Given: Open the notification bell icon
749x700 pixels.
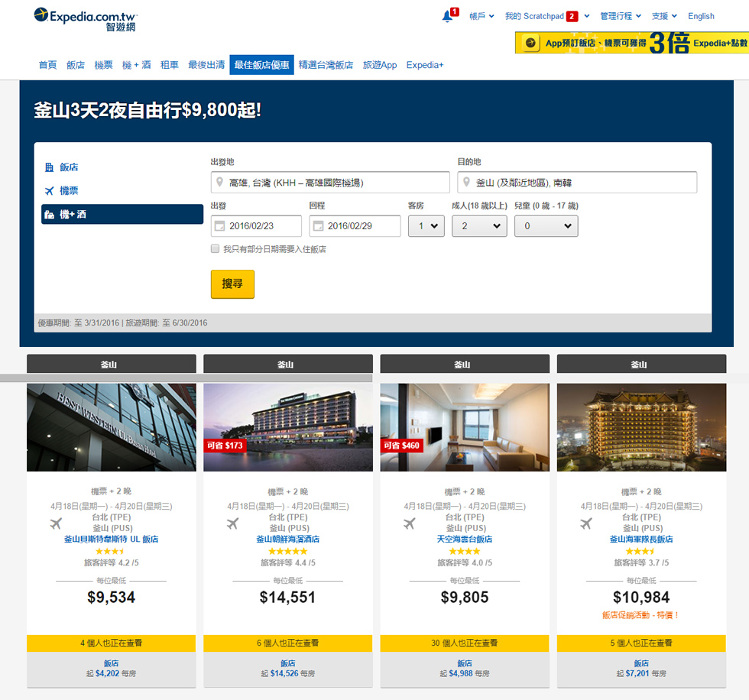Looking at the screenshot, I should point(447,16).
